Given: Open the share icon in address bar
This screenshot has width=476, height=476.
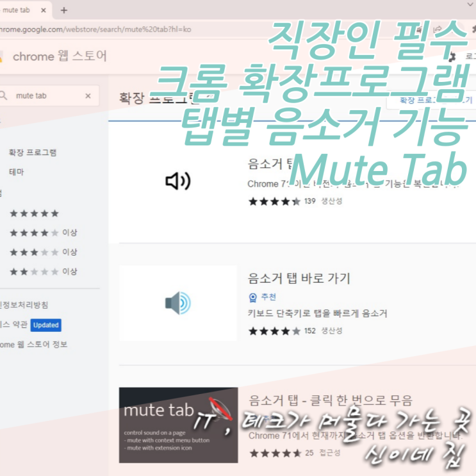Looking at the screenshot, I should 438,29.
